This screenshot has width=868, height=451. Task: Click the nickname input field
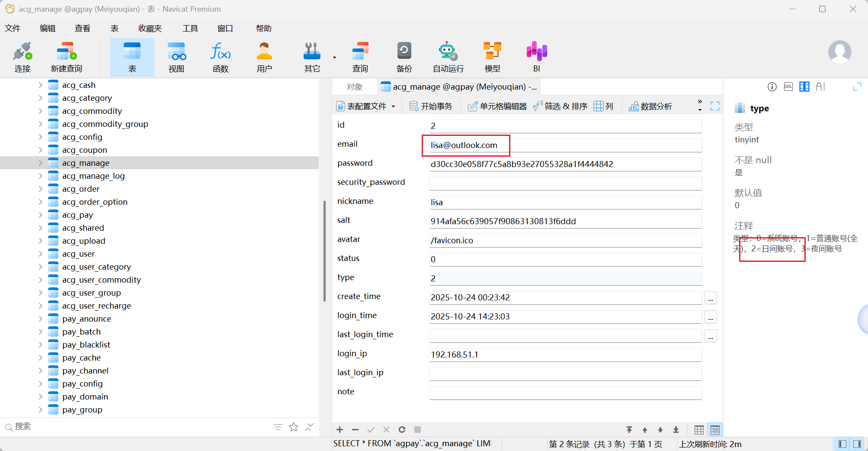pos(565,203)
